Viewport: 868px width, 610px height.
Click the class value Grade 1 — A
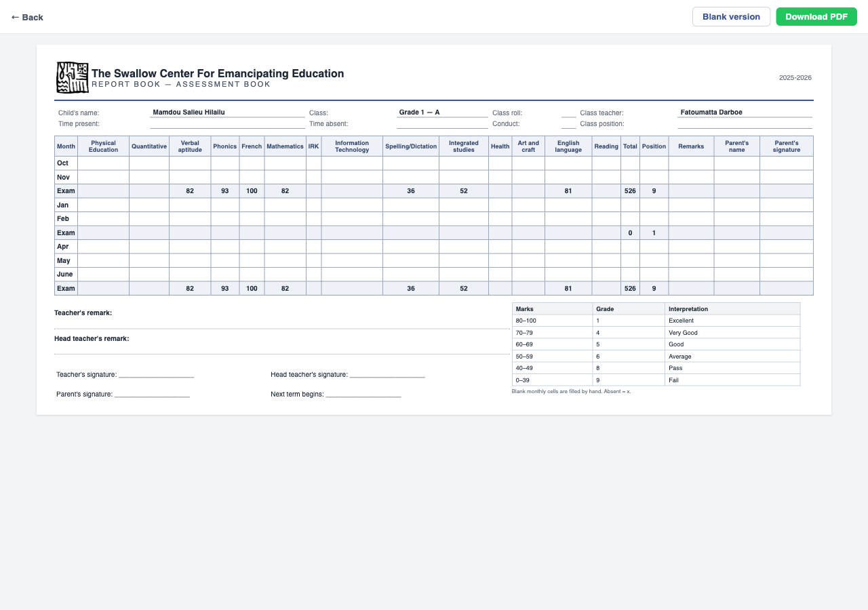click(419, 112)
